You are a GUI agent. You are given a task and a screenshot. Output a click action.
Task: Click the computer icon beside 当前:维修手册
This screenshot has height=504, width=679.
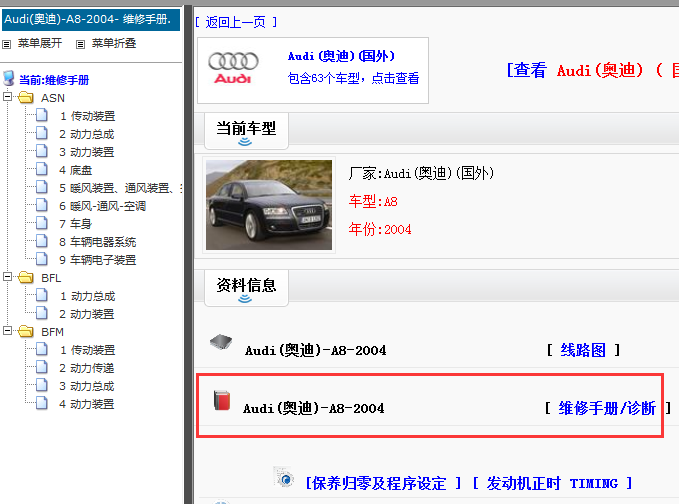point(9,79)
